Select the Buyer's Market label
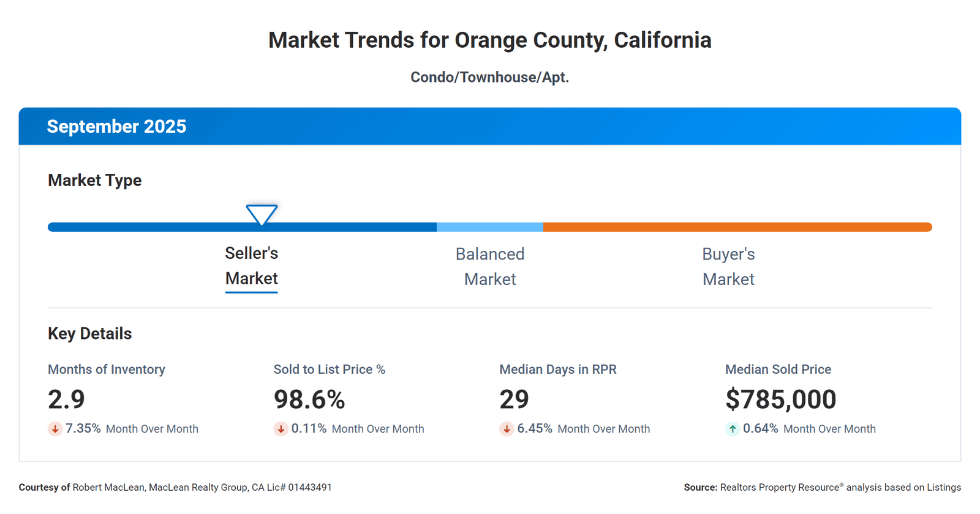The width and height of the screenshot is (980, 514). point(728,267)
